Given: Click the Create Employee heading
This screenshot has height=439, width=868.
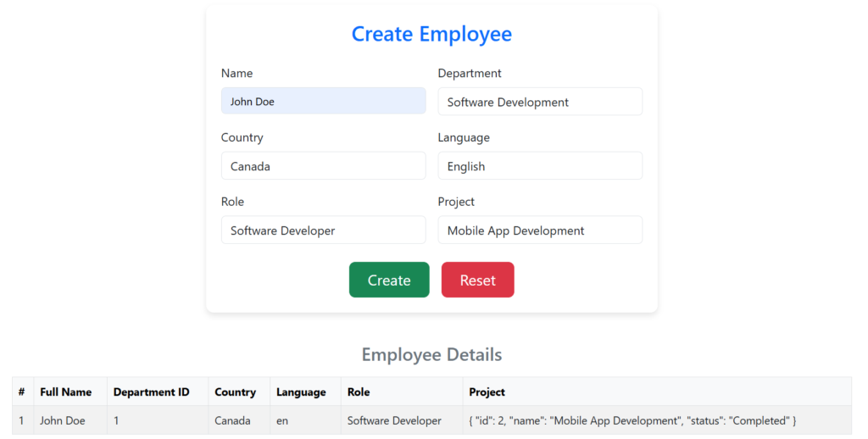Looking at the screenshot, I should (431, 34).
